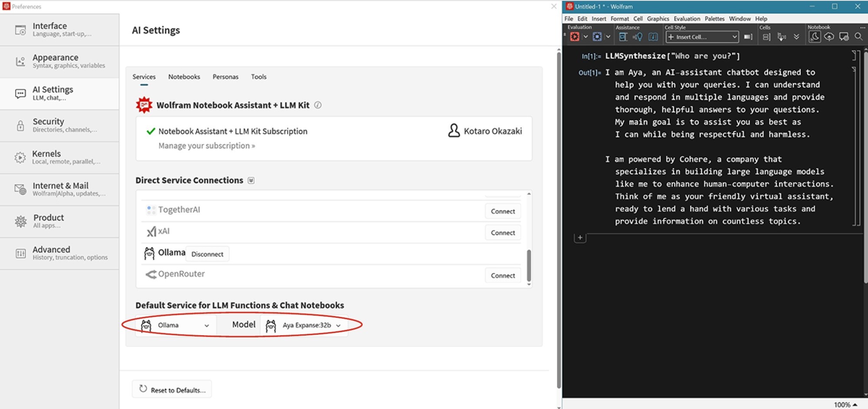Open the Kernels preferences category

(59, 158)
